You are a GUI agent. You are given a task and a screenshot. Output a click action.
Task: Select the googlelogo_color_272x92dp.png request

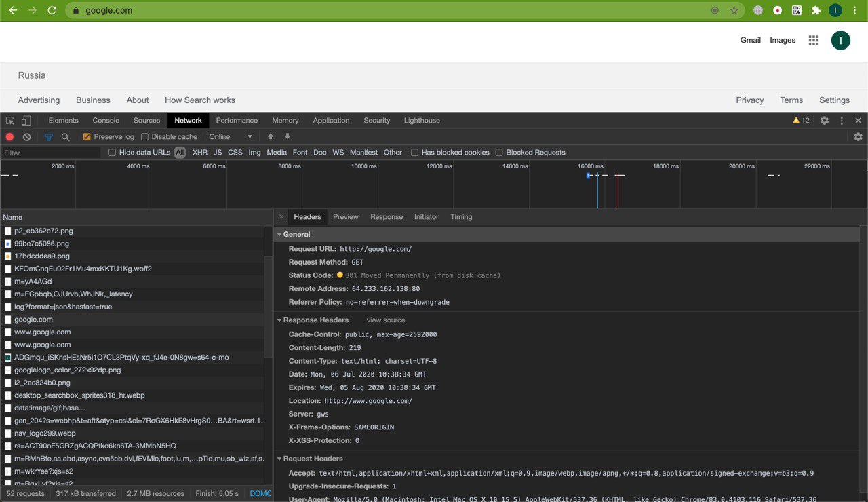(132, 370)
